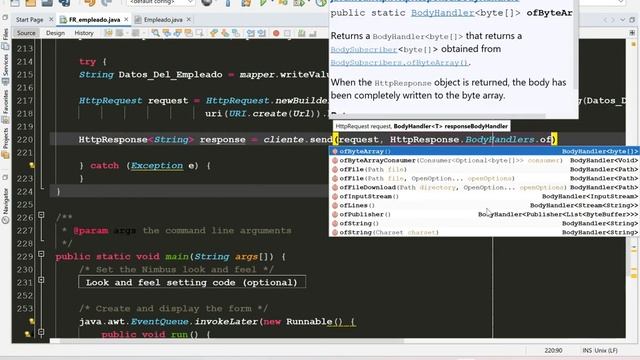Go to Next Bookmark icon
640x360 pixels.
(225, 33)
